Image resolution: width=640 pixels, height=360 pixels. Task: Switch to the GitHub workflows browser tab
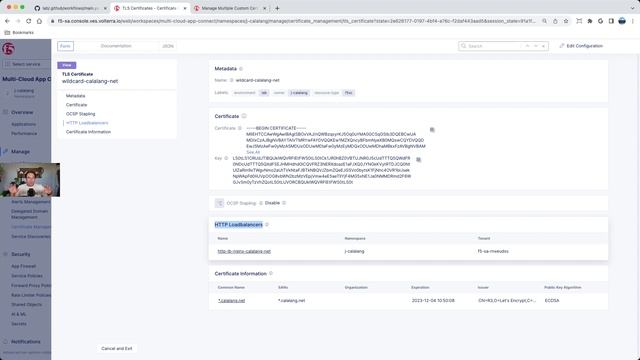pyautogui.click(x=69, y=8)
